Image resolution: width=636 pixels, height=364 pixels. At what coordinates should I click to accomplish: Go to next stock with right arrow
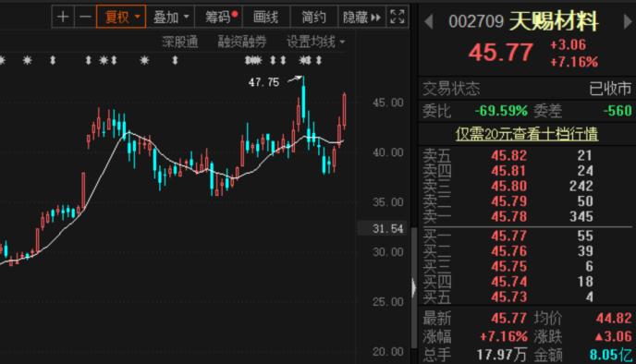628,21
